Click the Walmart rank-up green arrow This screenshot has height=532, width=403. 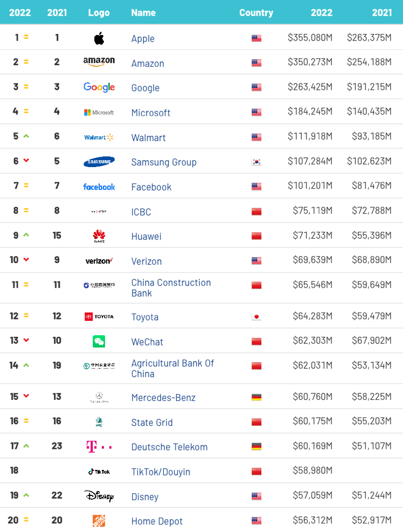[26, 136]
